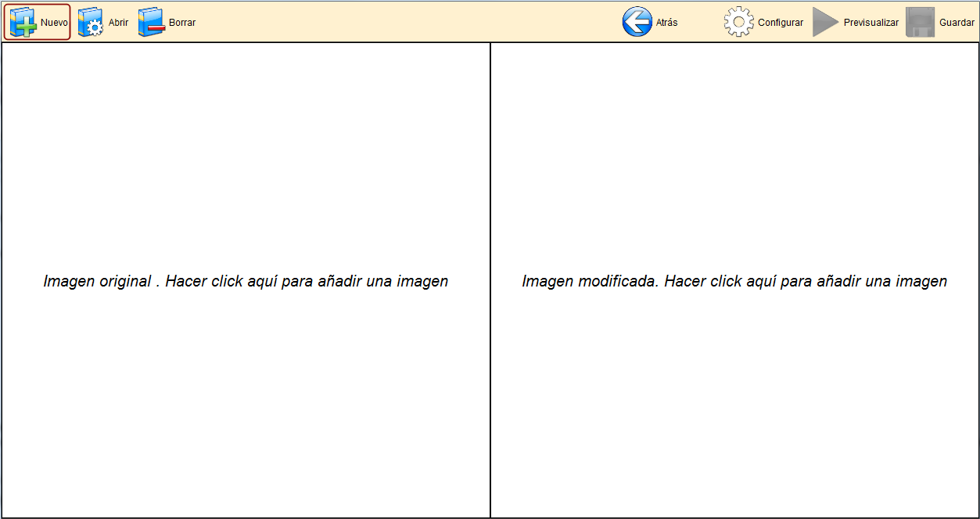Open the Abrir book-gear icon
This screenshot has height=519, width=980.
91,22
